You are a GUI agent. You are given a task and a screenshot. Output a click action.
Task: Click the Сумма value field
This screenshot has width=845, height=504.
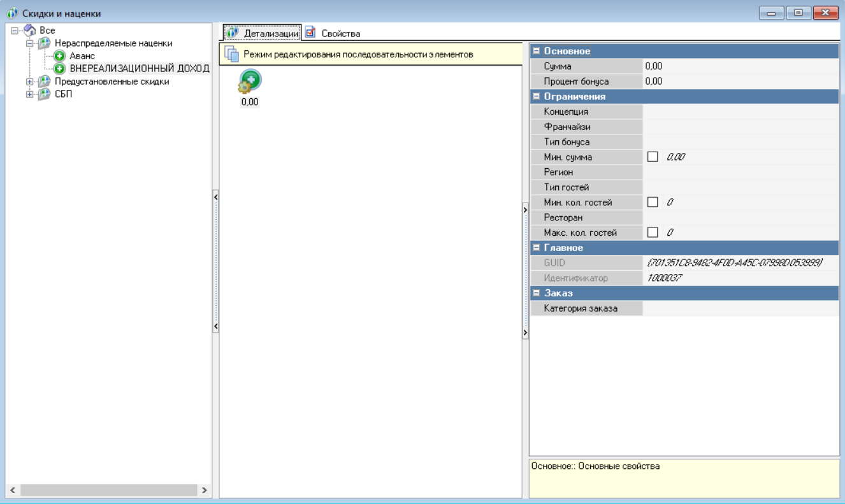click(x=739, y=66)
